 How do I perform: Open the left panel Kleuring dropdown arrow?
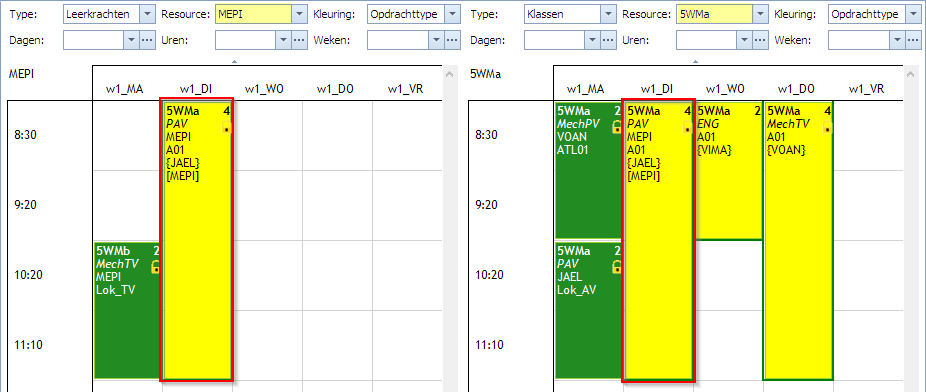452,14
